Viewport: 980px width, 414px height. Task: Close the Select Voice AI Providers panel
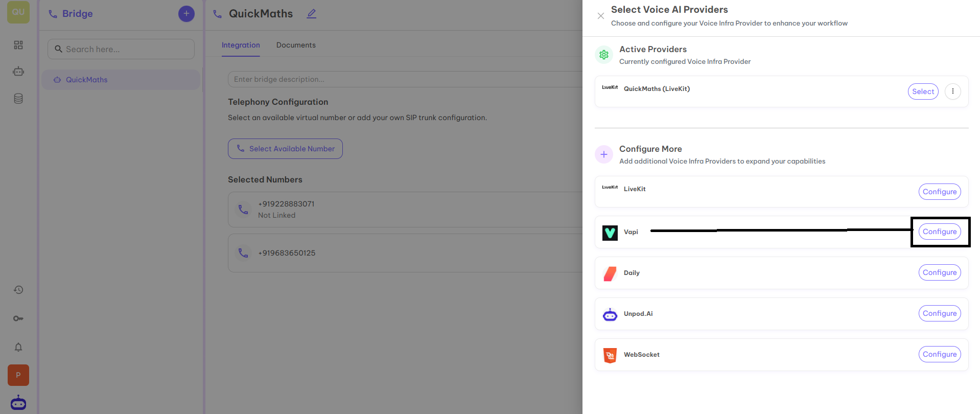[601, 16]
